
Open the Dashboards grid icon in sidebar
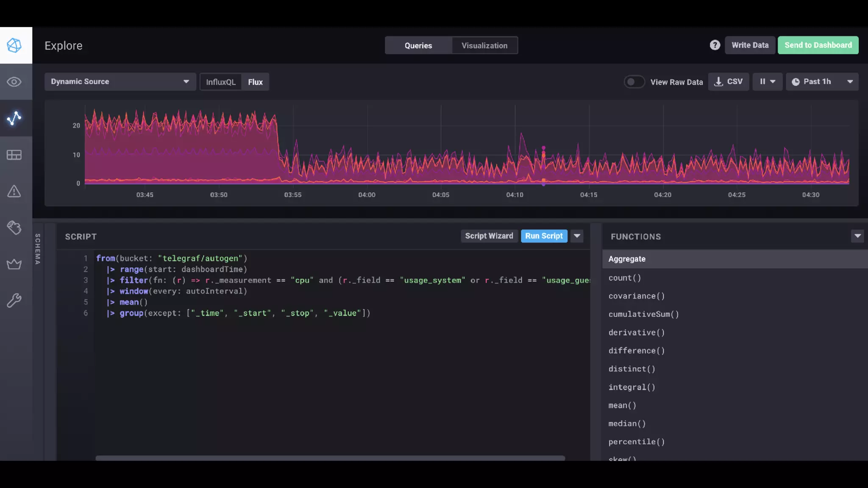click(14, 155)
